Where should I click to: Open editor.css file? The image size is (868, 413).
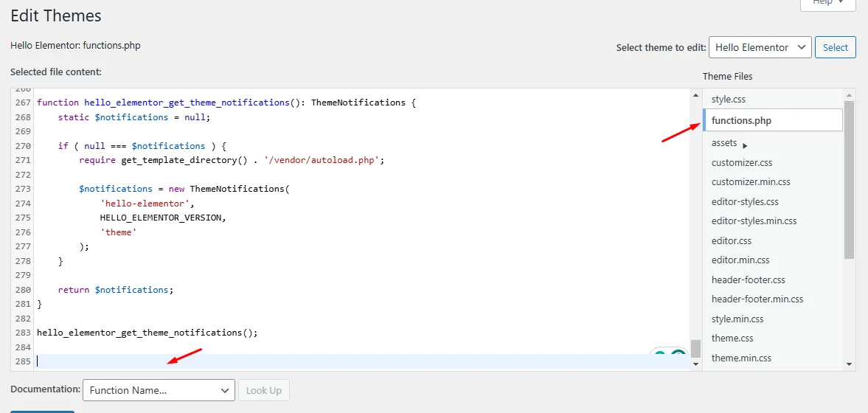tap(732, 241)
